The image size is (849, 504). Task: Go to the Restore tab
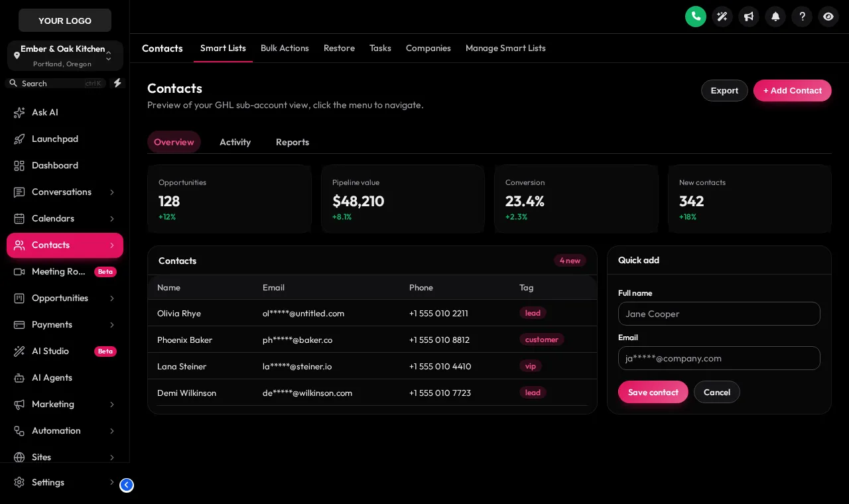[x=339, y=48]
